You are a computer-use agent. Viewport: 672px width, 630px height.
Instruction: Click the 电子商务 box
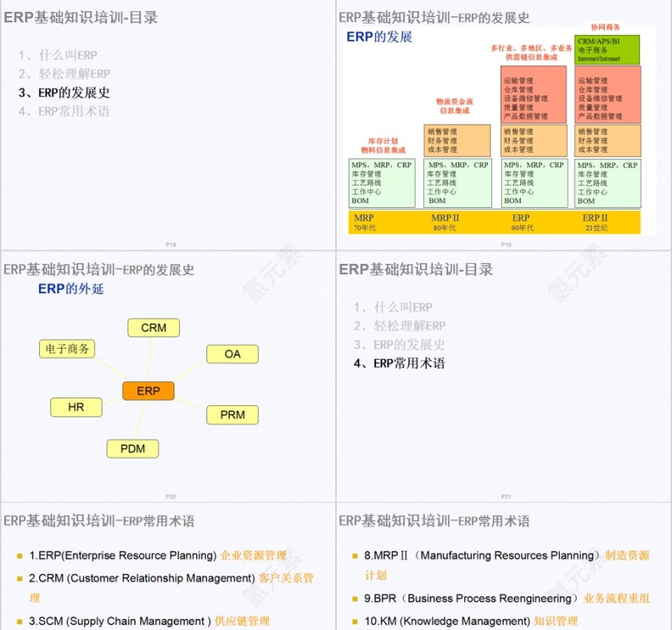point(66,349)
